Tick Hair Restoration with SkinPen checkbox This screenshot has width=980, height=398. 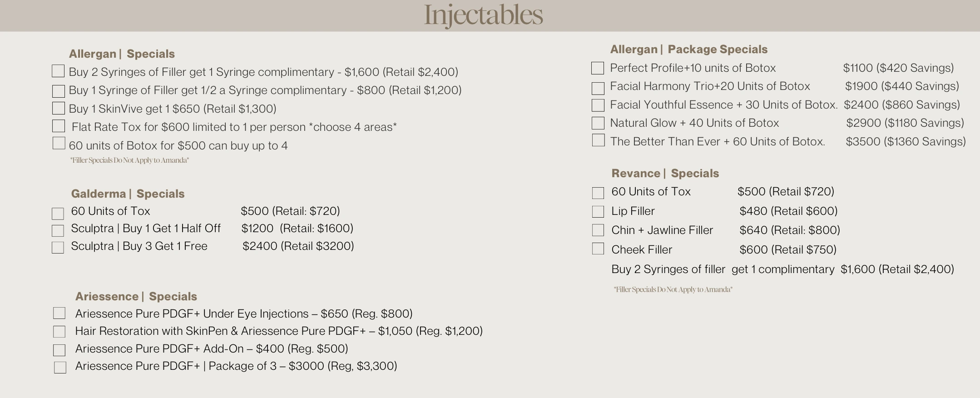click(59, 332)
